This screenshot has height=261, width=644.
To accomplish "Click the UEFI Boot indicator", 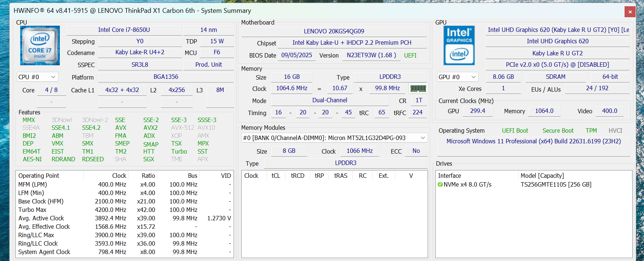I will click(x=515, y=131).
